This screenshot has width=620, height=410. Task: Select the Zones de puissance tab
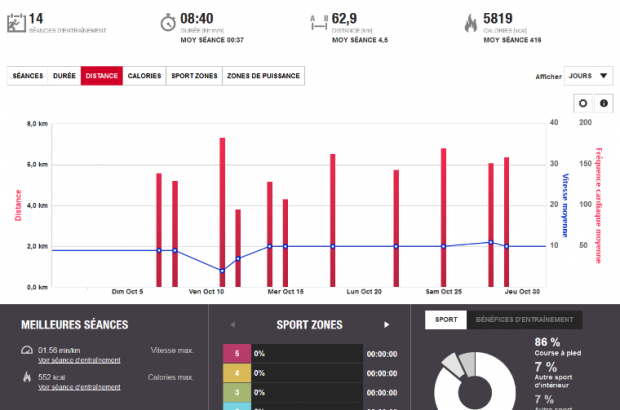[x=263, y=76]
